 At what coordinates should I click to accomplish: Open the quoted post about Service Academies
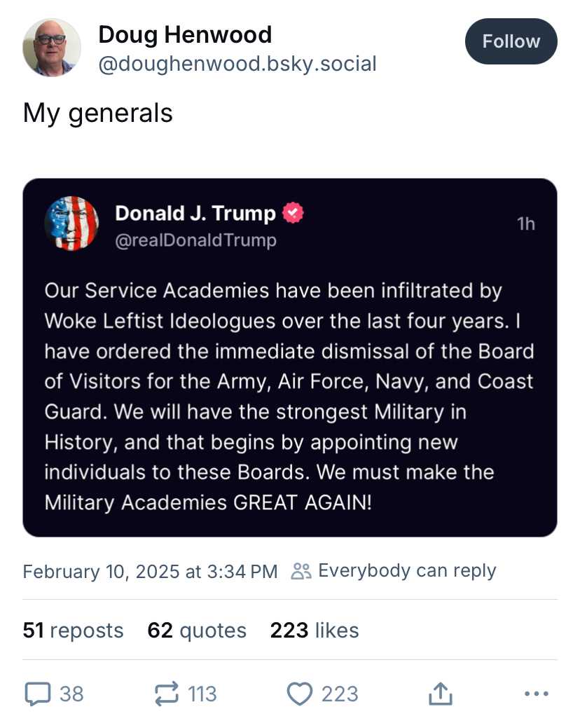click(290, 357)
